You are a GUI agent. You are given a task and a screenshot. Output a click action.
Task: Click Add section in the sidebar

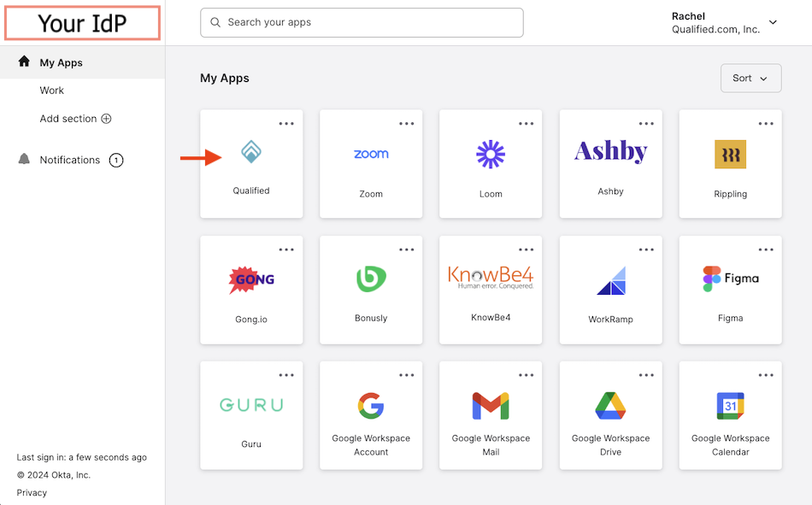[75, 119]
